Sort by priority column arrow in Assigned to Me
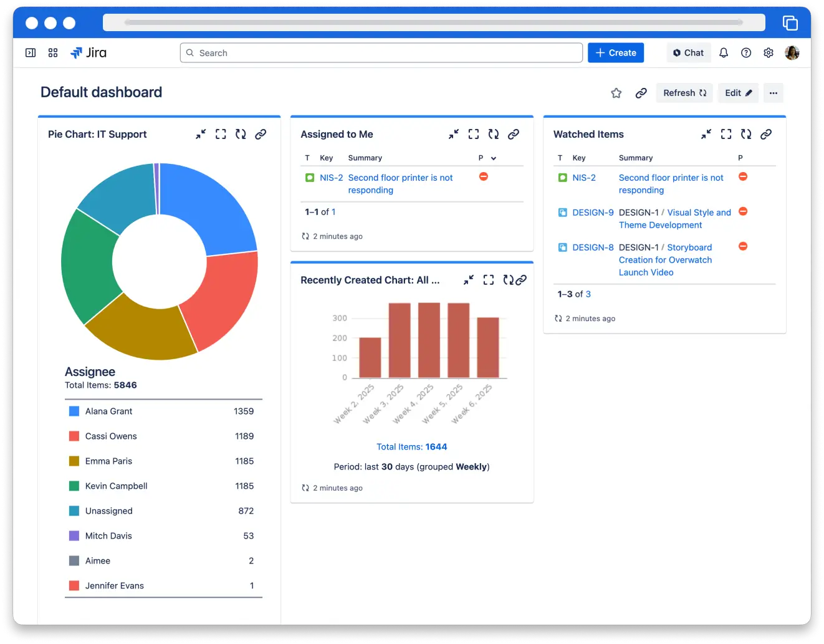This screenshot has height=644, width=824. coord(494,158)
